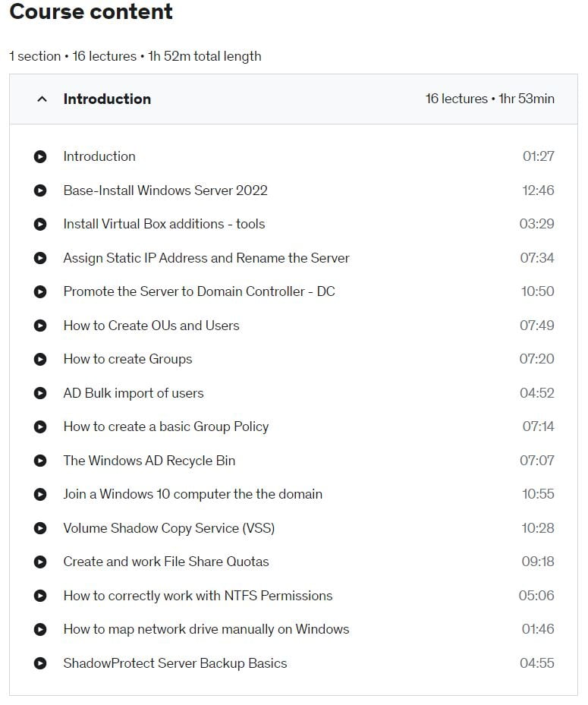
Task: Open Join a Windows 10 computer lecture
Action: (193, 494)
